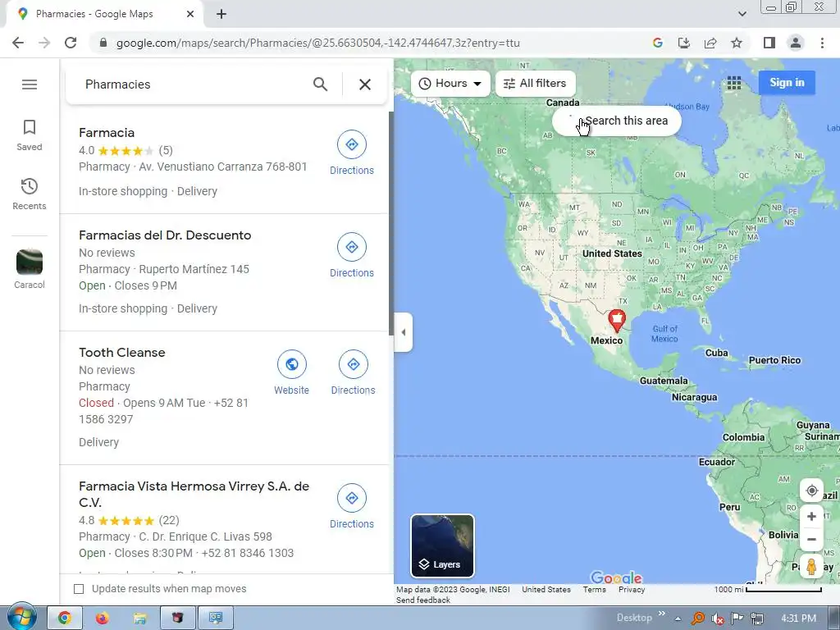Viewport: 840px width, 630px height.
Task: Click the install app icon in address bar
Action: pyautogui.click(x=684, y=43)
